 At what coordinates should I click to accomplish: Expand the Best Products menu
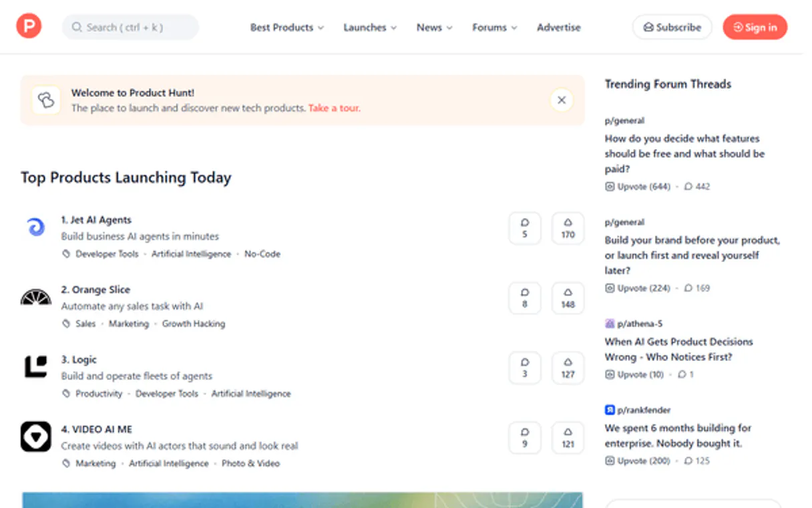coord(286,27)
